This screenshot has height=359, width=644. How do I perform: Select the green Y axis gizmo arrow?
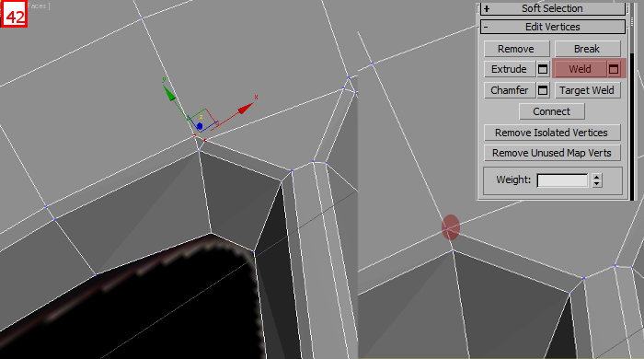click(x=168, y=94)
